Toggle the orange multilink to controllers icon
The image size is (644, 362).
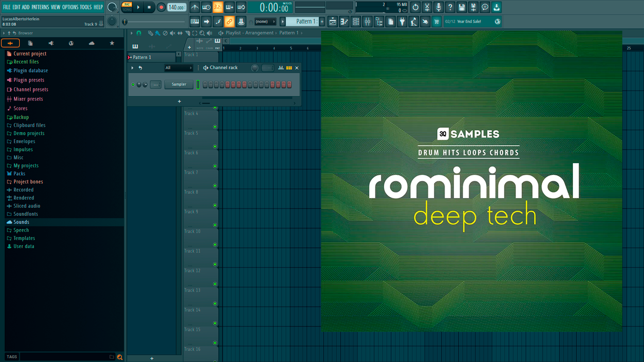[229, 22]
